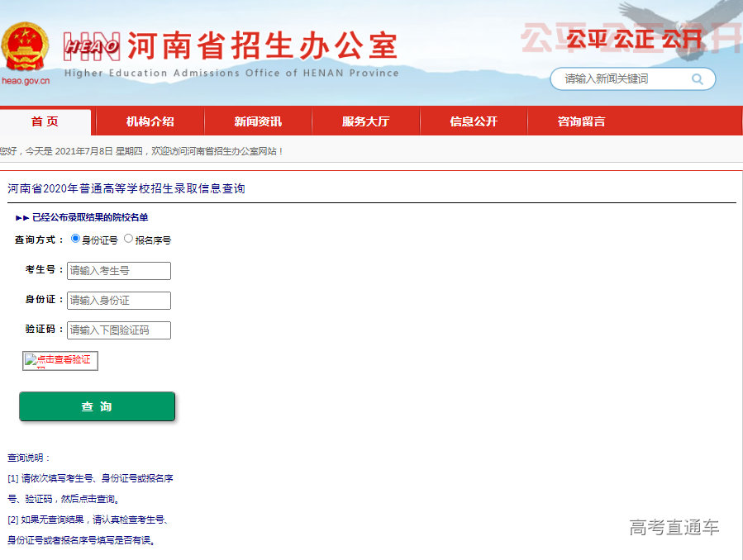Screen dimensions: 743x560
Task: Visit the 咨询留言 page
Action: point(581,121)
